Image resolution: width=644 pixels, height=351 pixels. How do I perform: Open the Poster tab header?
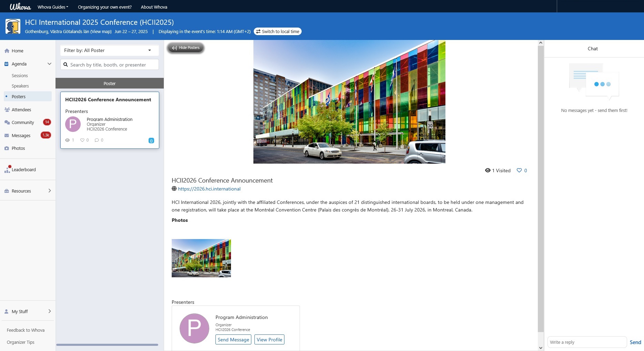[x=110, y=83]
